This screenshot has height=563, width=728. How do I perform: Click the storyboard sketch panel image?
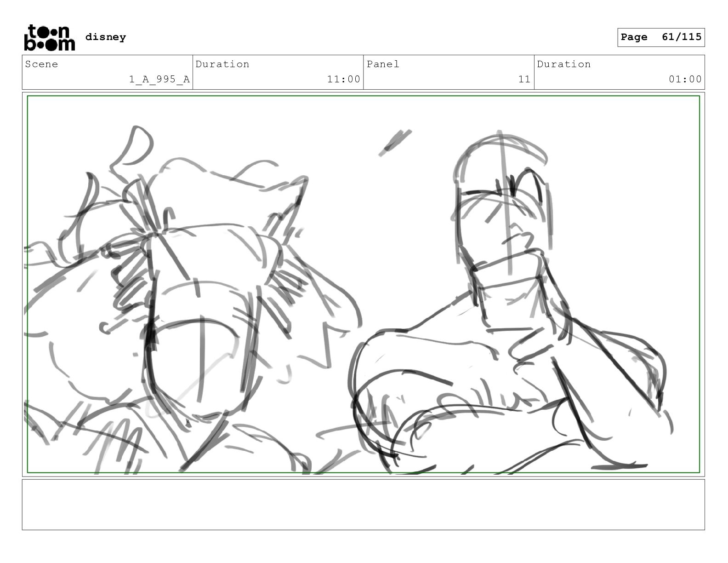click(x=364, y=284)
